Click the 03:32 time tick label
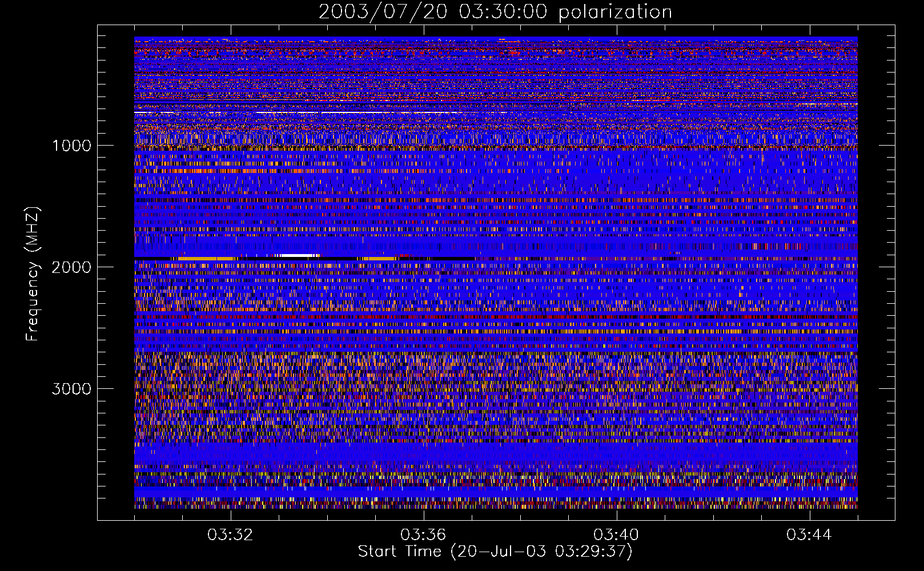The width and height of the screenshot is (924, 571). pos(230,535)
